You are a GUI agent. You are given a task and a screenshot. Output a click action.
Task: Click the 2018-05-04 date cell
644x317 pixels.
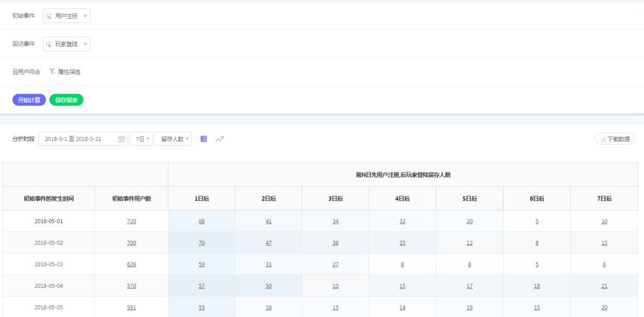[x=49, y=286]
